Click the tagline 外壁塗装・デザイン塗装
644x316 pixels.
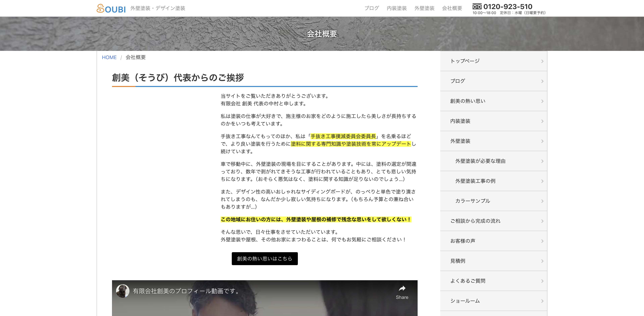click(158, 8)
